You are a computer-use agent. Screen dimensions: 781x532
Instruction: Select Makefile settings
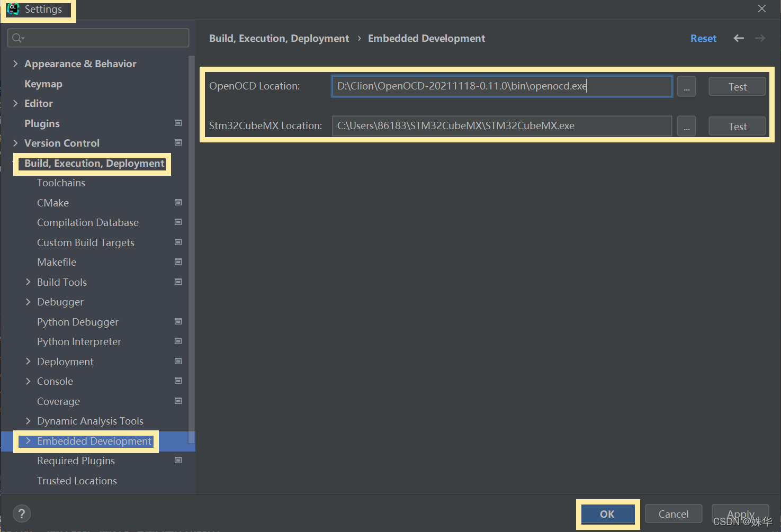(57, 262)
